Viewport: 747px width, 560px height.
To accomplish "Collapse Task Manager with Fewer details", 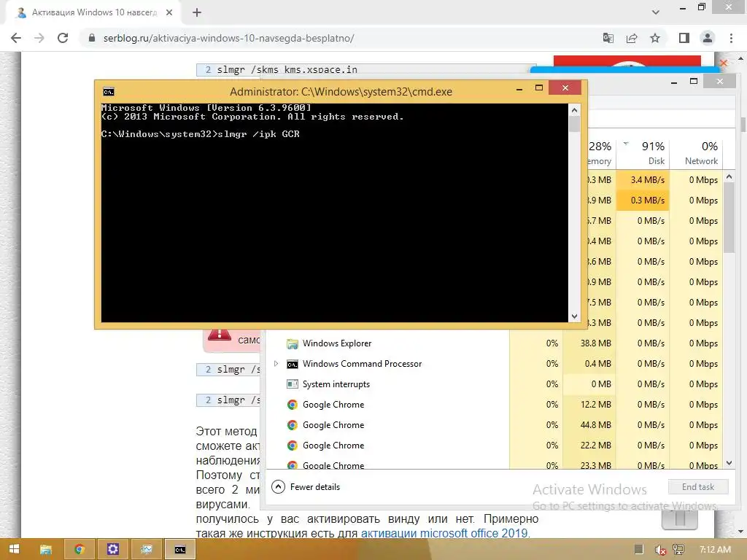I will (x=306, y=486).
